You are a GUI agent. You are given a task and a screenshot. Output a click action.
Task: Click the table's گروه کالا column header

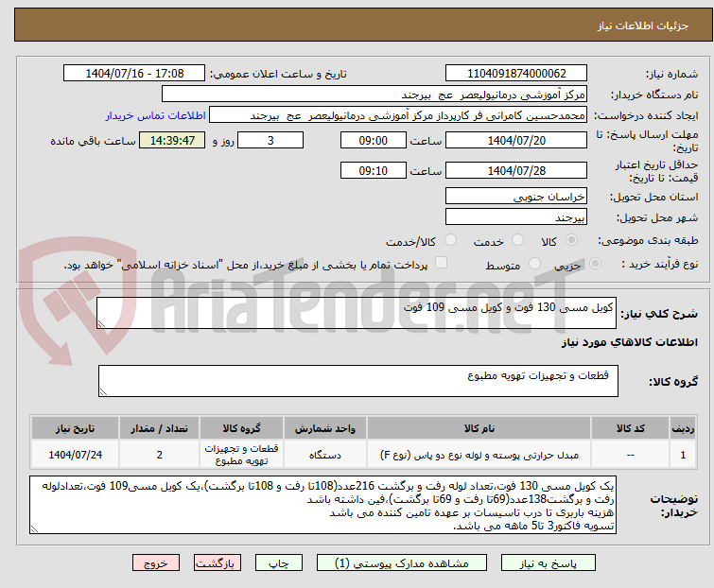click(241, 428)
